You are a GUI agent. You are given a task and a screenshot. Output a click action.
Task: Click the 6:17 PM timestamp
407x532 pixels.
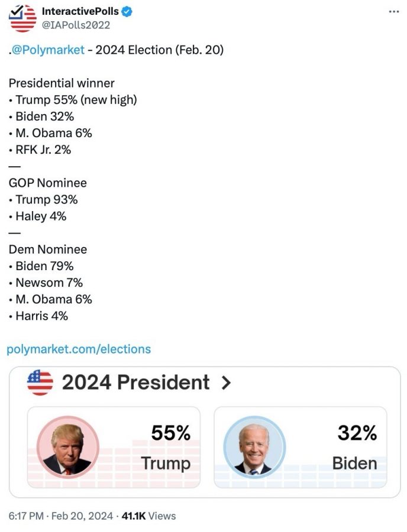26,515
